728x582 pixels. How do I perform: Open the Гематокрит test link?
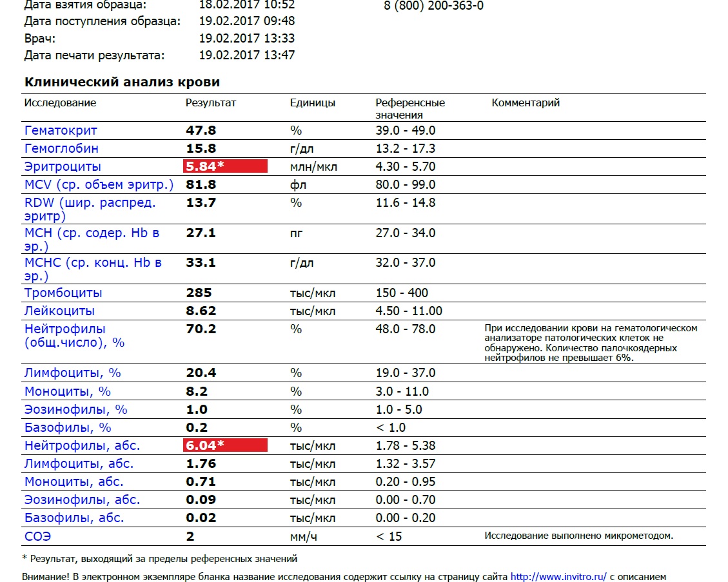point(61,130)
